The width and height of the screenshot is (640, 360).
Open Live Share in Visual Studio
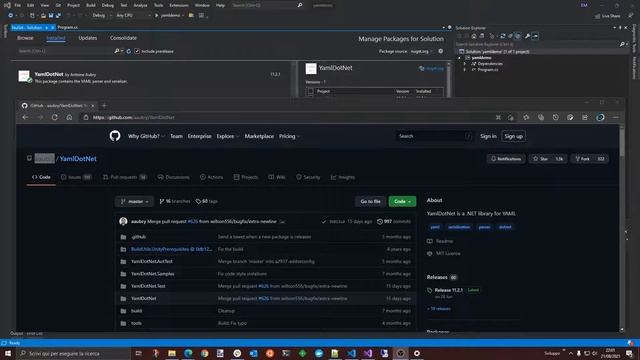point(607,16)
